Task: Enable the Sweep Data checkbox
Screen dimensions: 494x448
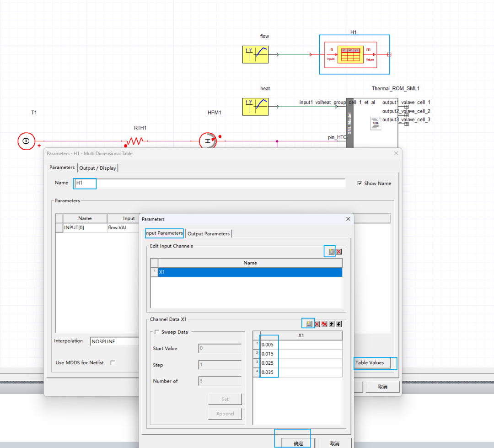Action: click(157, 332)
